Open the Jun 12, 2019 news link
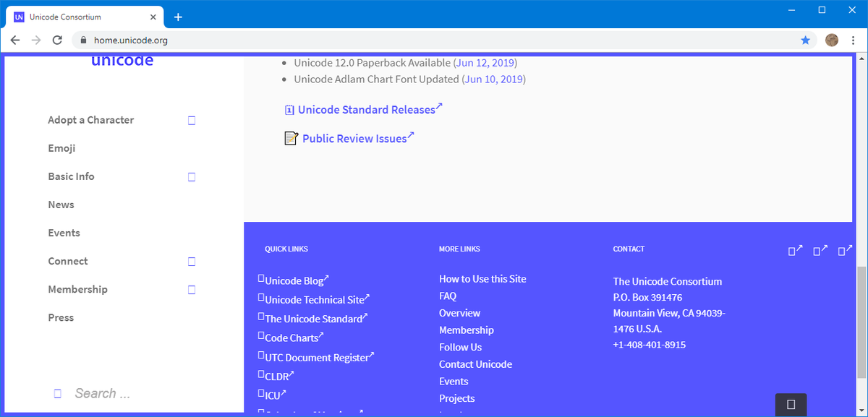 (x=485, y=62)
